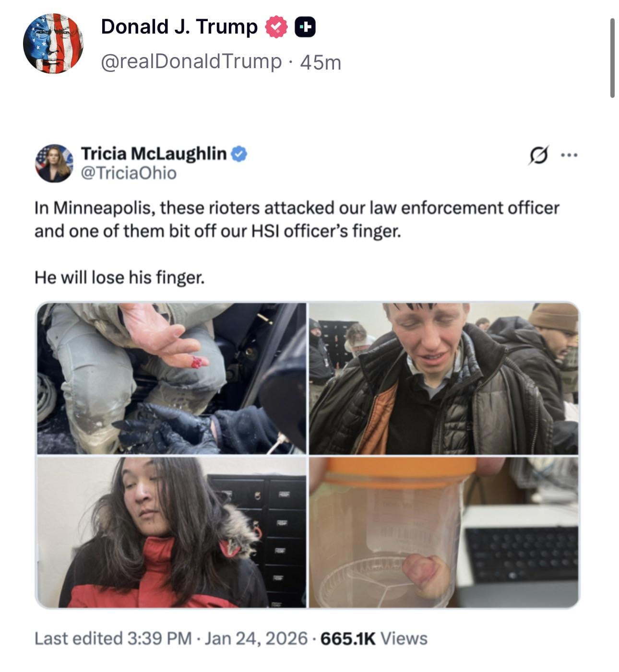This screenshot has height=672, width=619.
Task: Click the Last edited 3:39 PM link
Action: 113,638
